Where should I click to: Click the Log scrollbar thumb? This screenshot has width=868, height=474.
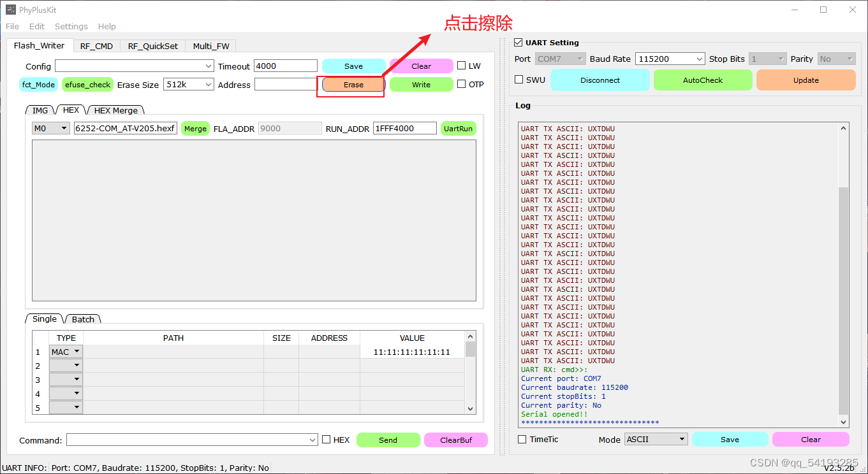point(844,301)
